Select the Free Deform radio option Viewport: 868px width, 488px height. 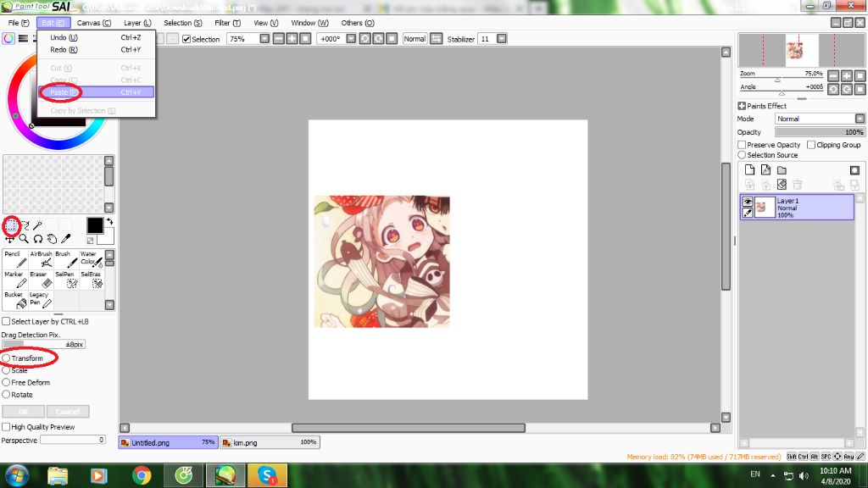tap(7, 382)
